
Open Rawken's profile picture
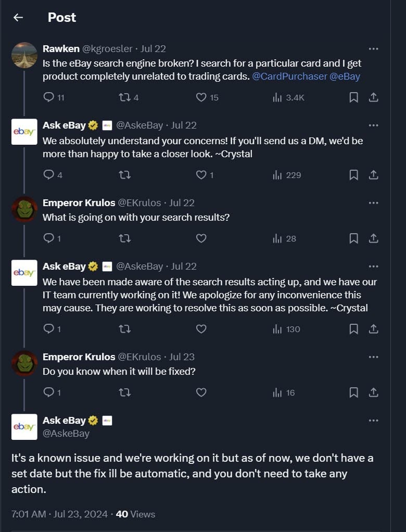pyautogui.click(x=24, y=55)
